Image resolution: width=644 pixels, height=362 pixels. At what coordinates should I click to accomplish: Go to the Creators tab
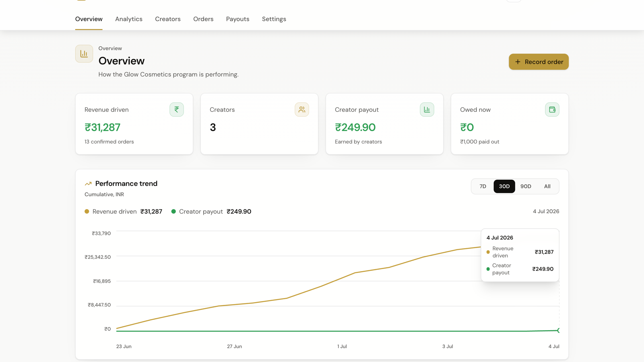click(168, 19)
